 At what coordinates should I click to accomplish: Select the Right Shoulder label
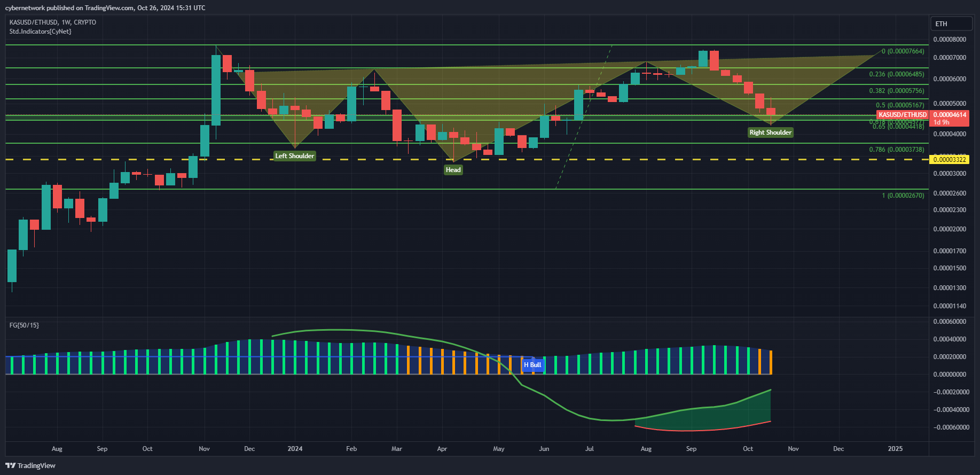pos(770,133)
